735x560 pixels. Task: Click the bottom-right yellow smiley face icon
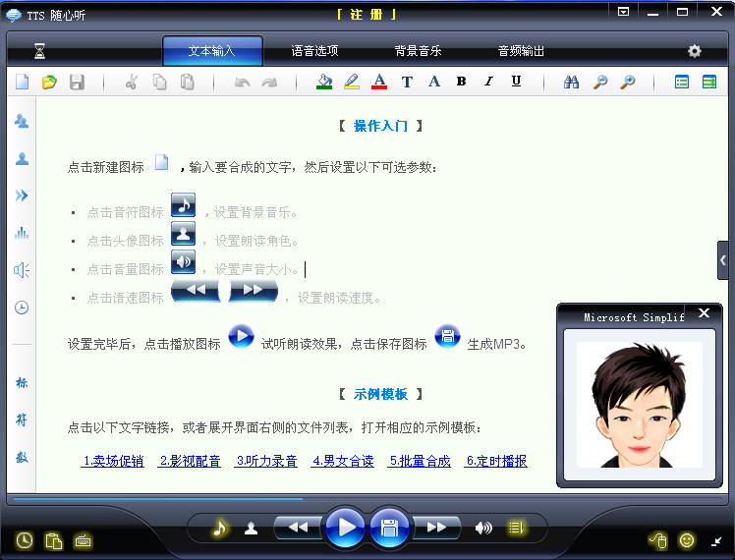coord(687,540)
